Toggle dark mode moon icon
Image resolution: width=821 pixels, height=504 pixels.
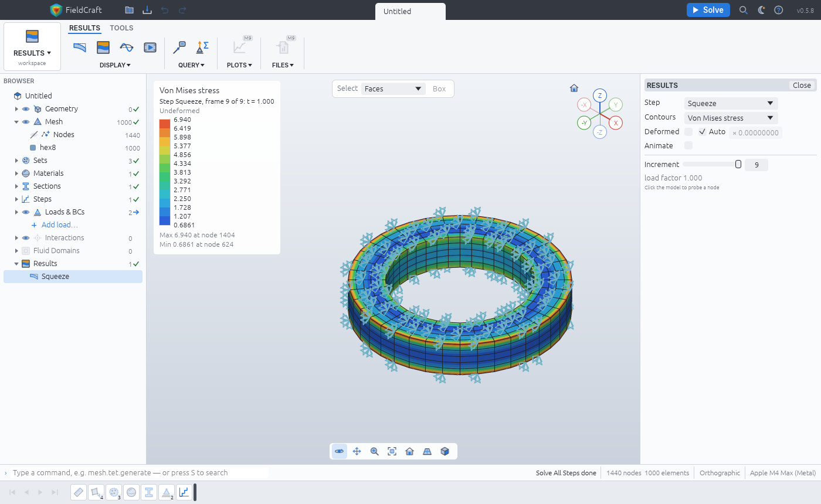coord(761,10)
